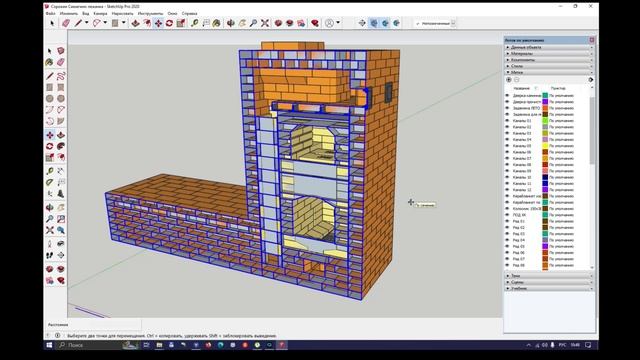Select the Look Around tool
This screenshot has width=640, height=360.
(61, 244)
